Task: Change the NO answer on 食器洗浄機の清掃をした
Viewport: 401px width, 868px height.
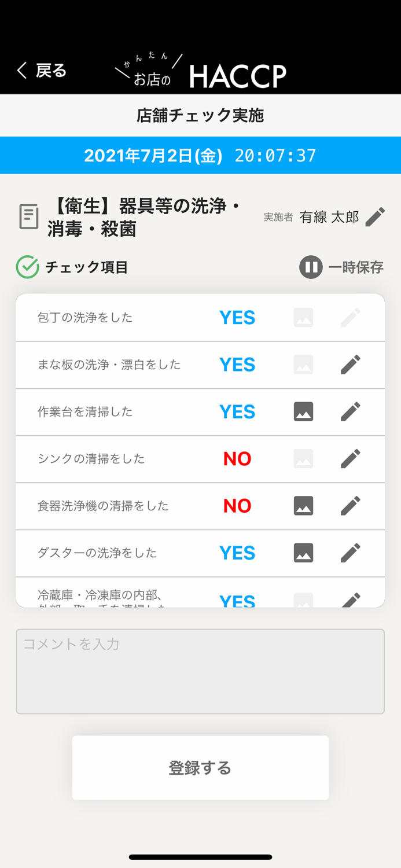Action: point(237,506)
